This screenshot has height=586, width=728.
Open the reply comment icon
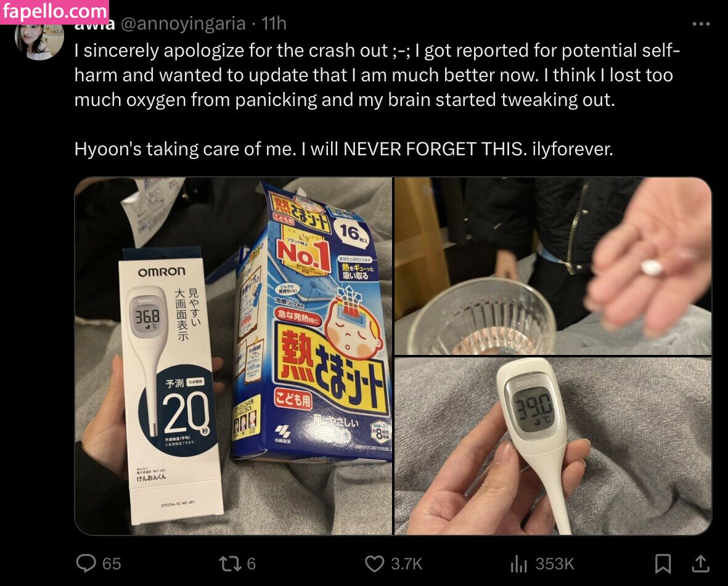pos(86,563)
